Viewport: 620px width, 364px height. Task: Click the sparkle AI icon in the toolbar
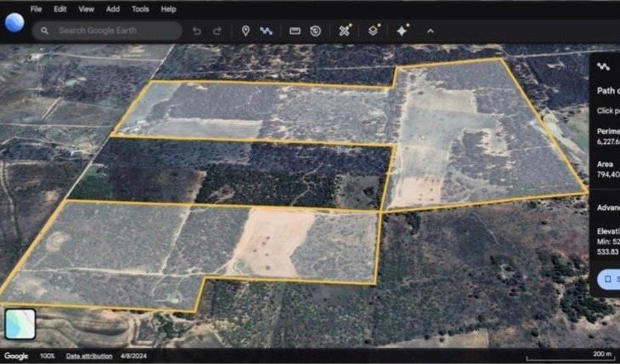[x=402, y=31]
